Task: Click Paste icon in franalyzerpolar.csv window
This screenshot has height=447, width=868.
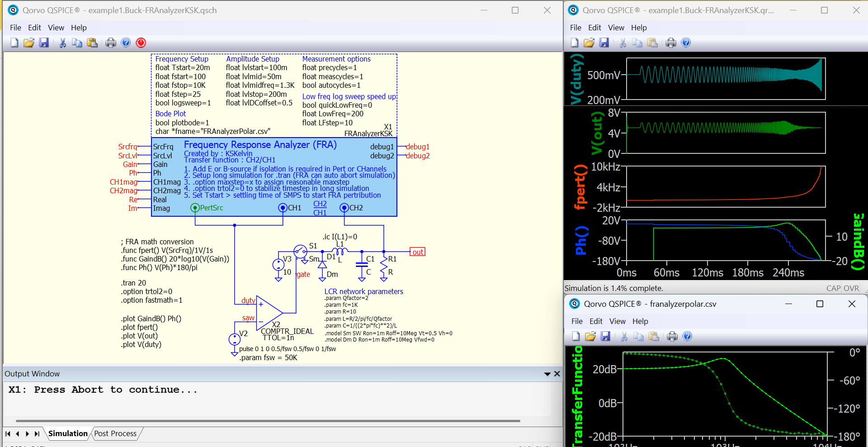Action: click(x=654, y=336)
